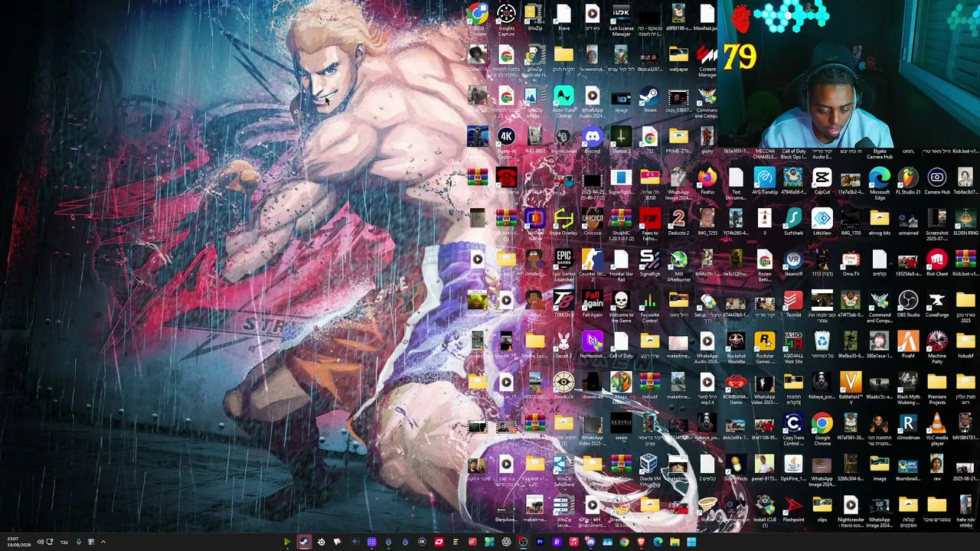Open Fall Again game icon

click(592, 305)
